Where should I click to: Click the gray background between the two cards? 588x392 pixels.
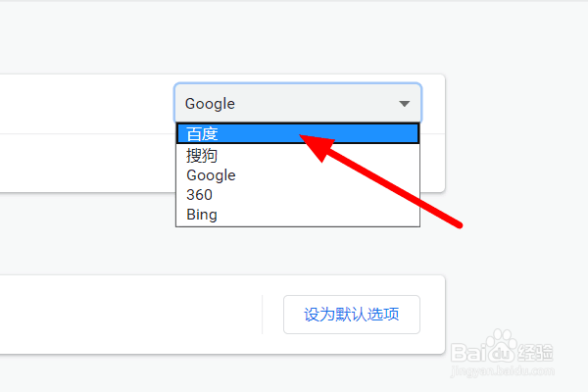[x=196, y=235]
